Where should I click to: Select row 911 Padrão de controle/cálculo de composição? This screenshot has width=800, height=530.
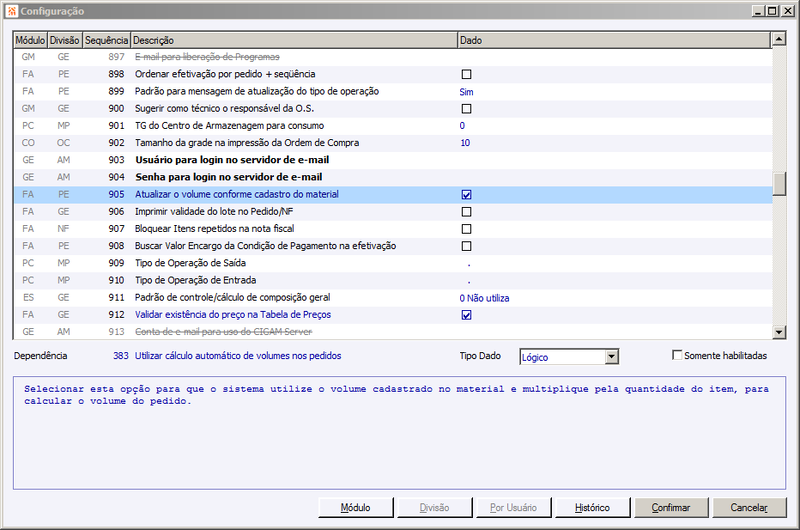(393, 297)
